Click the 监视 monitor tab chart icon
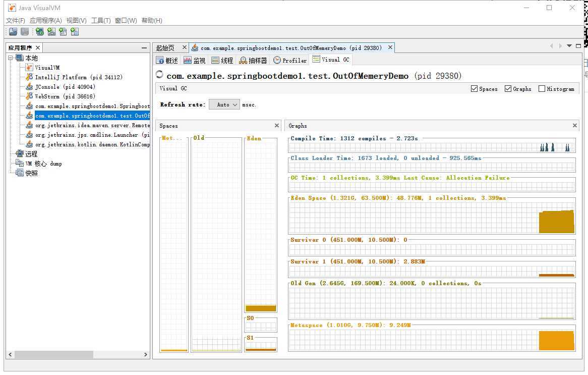588x375 pixels. (x=188, y=60)
